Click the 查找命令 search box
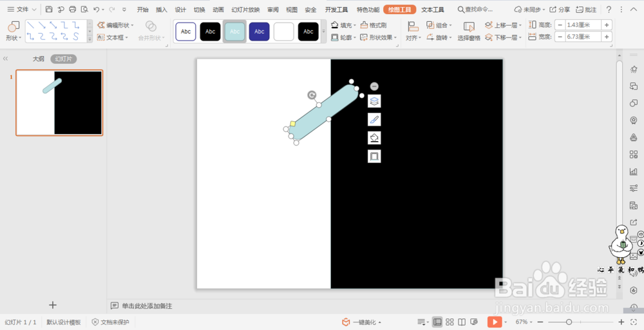644x330 pixels. pos(475,10)
